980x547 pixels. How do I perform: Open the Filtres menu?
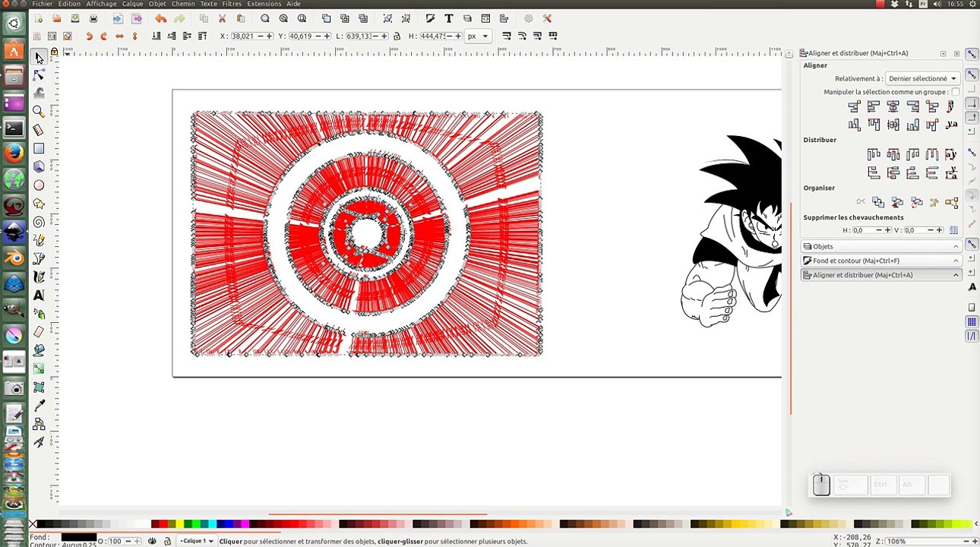(x=232, y=4)
